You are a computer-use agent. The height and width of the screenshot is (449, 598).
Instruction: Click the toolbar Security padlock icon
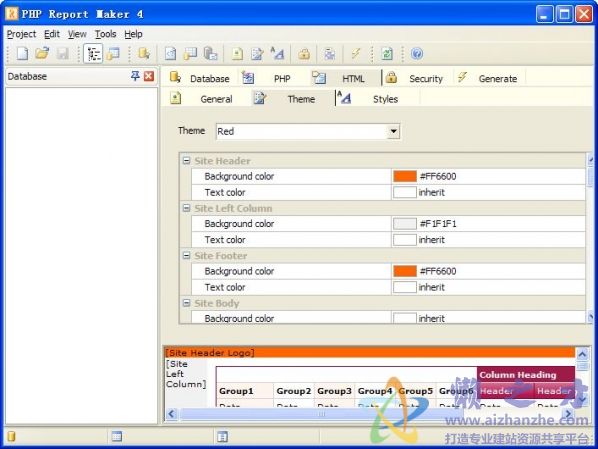tap(304, 53)
